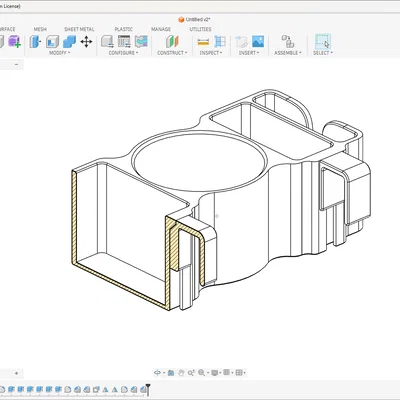The image size is (400, 400).
Task: Open the Orbit type dropdown arrow
Action: 164,373
